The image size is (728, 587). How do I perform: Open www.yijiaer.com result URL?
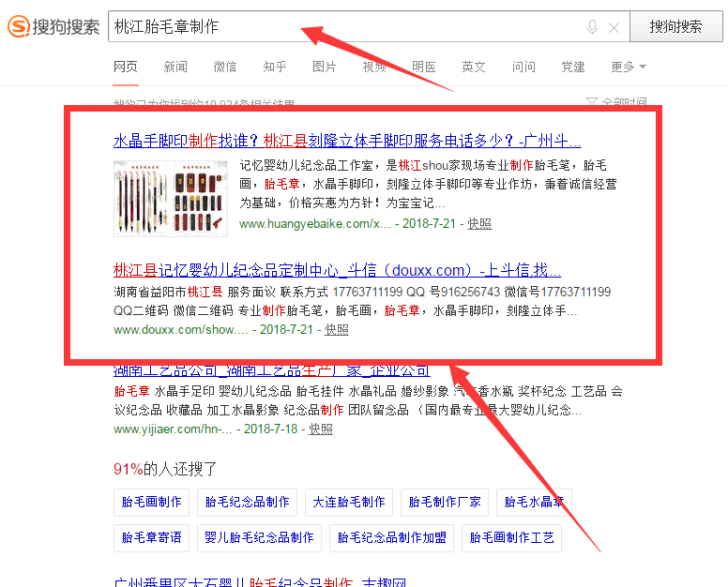coord(173,429)
